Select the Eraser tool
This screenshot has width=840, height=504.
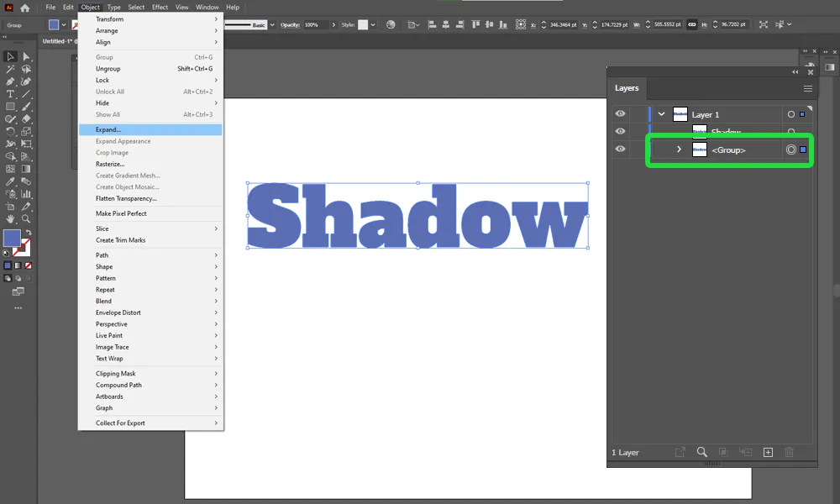pyautogui.click(x=26, y=119)
